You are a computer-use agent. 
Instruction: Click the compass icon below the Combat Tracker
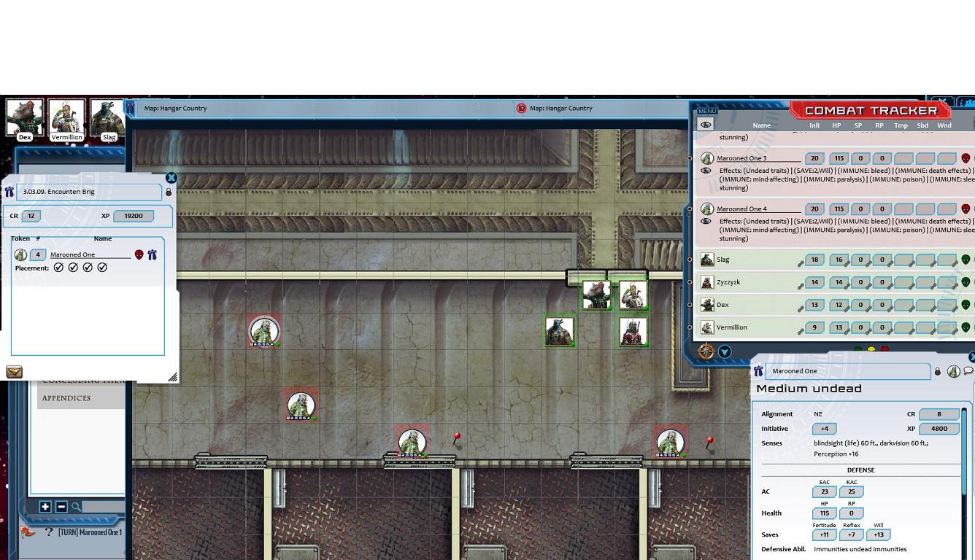(706, 351)
